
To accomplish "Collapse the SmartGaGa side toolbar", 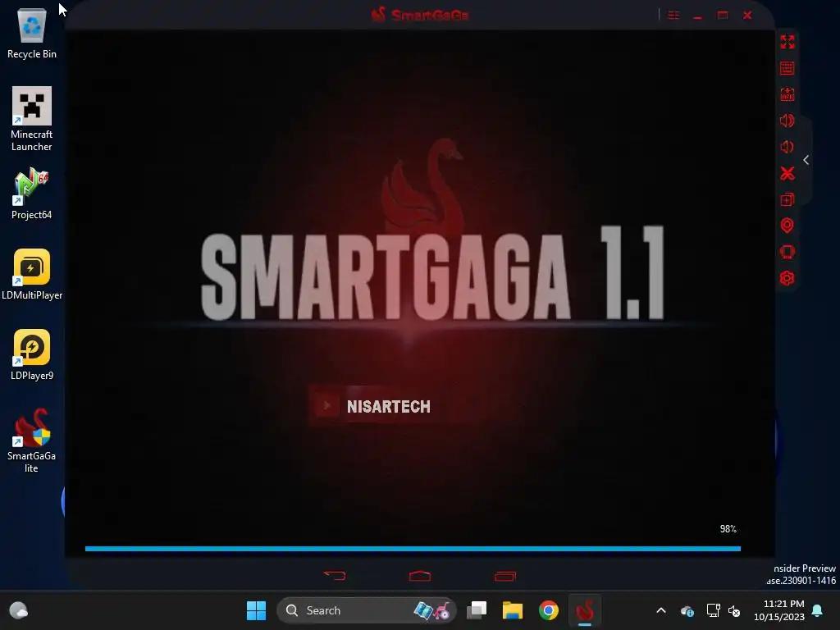I will (x=806, y=160).
